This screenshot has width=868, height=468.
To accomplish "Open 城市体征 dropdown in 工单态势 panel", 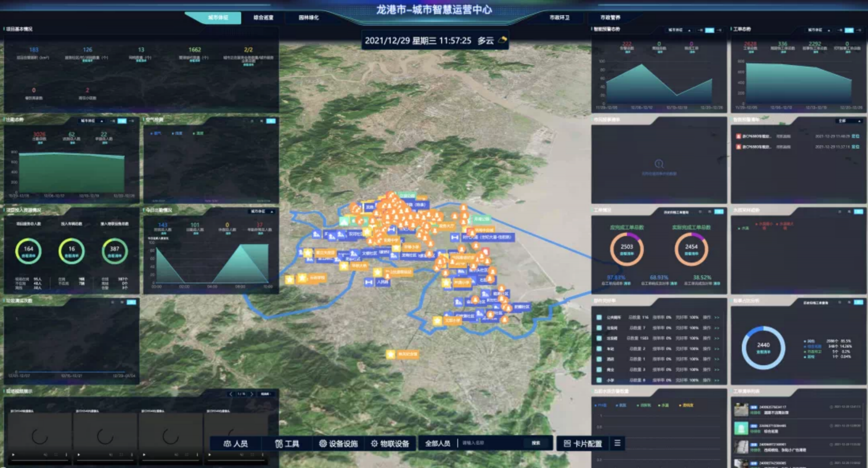I will tap(819, 30).
